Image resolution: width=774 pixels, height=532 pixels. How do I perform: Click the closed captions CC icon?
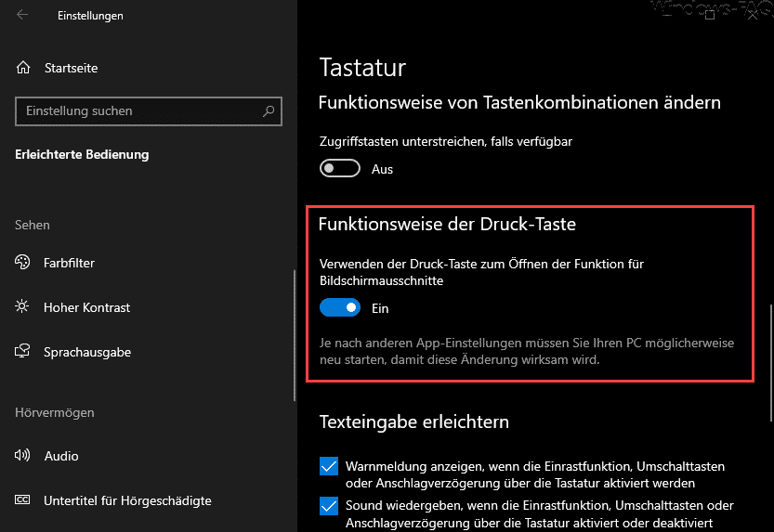pyautogui.click(x=22, y=500)
